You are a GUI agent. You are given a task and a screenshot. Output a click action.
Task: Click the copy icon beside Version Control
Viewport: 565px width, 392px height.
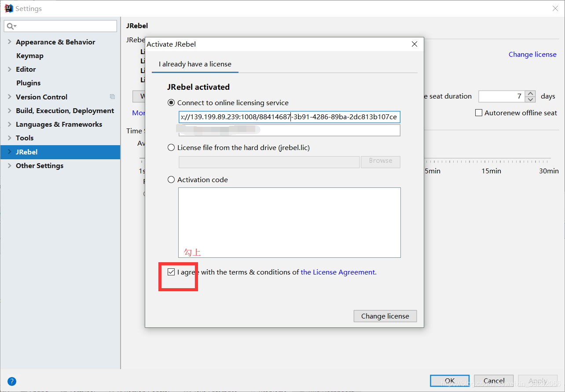click(x=112, y=97)
